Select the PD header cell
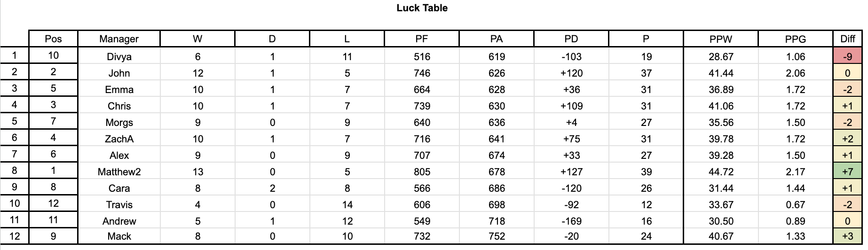The image size is (868, 250). pyautogui.click(x=571, y=39)
